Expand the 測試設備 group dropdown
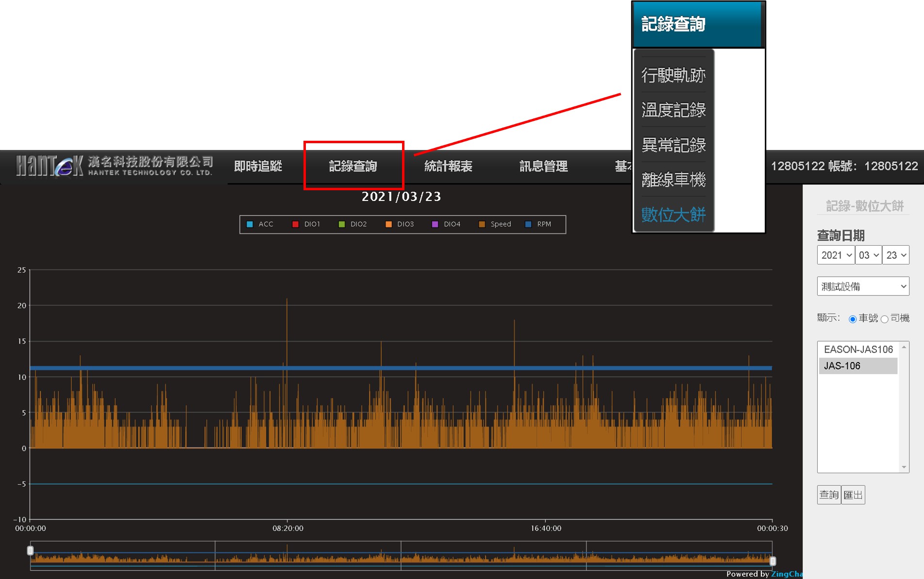Screen dimensions: 924x579 click(x=863, y=286)
